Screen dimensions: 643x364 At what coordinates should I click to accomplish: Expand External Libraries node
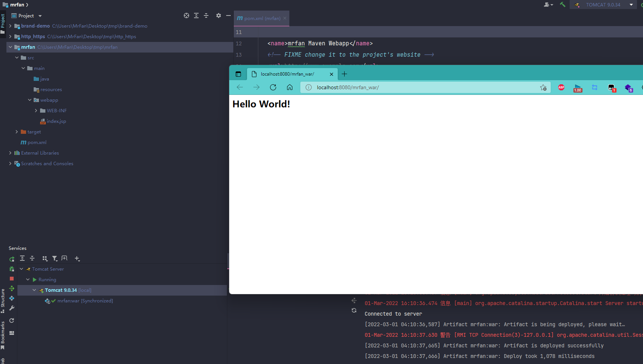(x=10, y=153)
